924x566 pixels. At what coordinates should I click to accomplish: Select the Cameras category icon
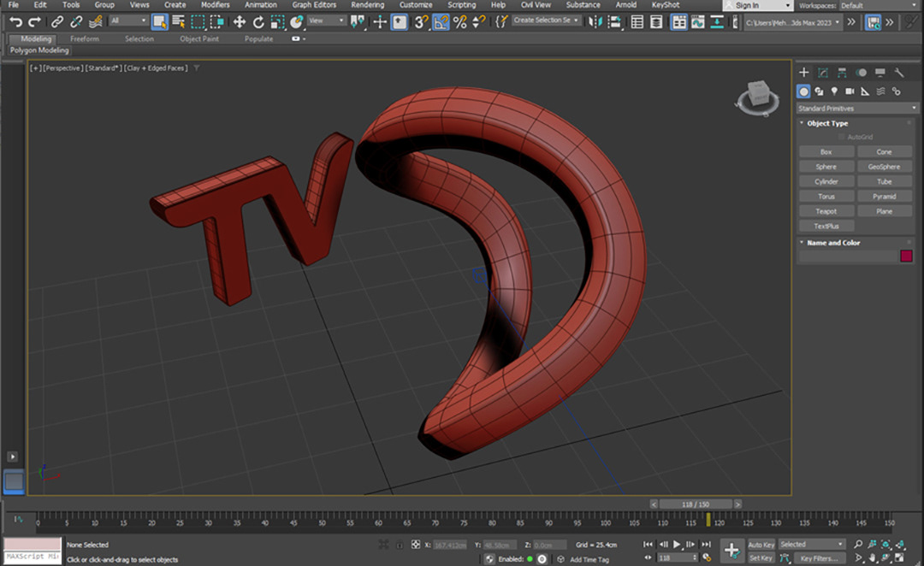click(x=850, y=91)
